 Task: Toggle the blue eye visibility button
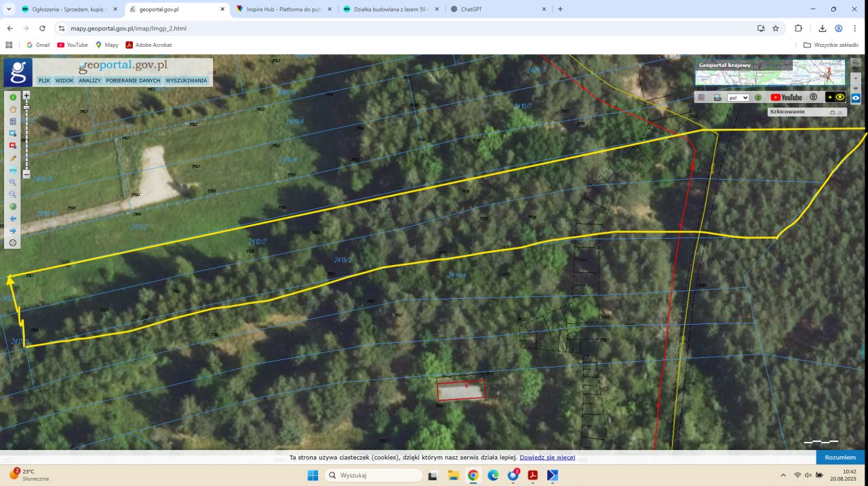point(856,98)
